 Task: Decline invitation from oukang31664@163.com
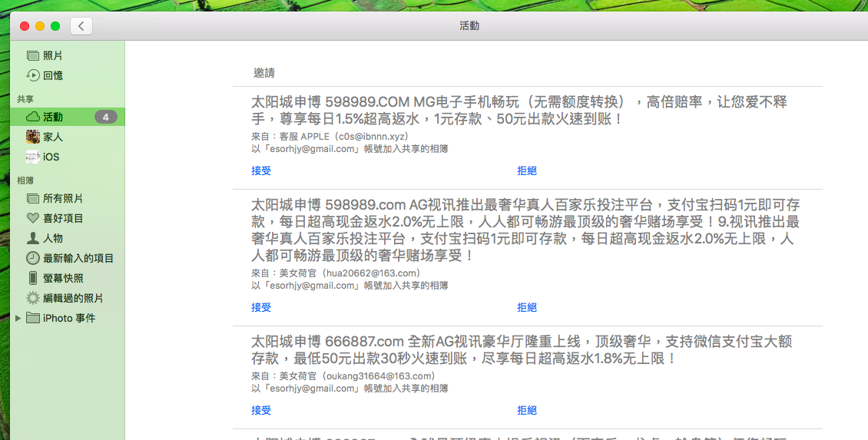pos(527,410)
